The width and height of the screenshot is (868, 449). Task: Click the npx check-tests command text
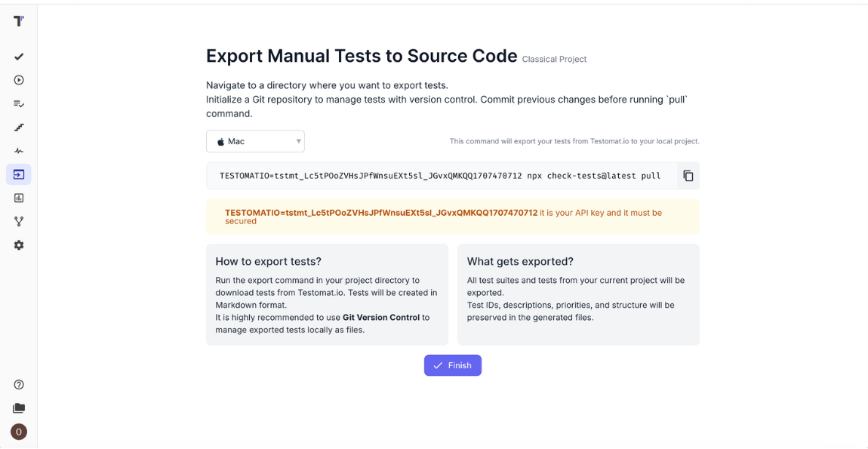pos(440,176)
